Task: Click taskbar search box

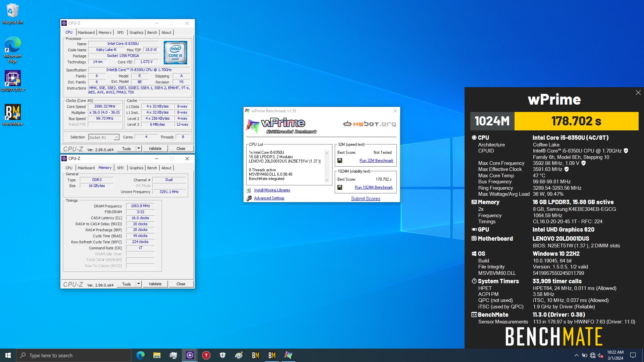Action: [x=74, y=355]
